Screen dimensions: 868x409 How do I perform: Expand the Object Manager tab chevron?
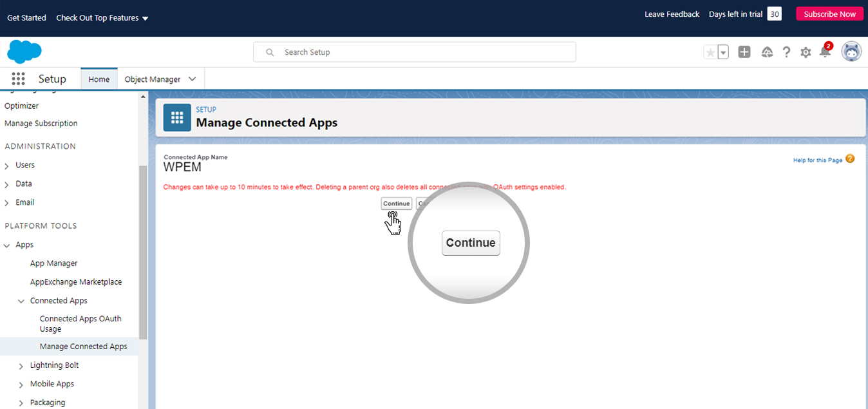(x=192, y=79)
